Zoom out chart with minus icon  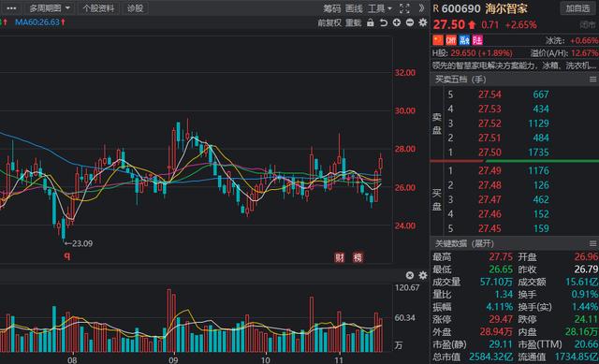[x=410, y=22]
